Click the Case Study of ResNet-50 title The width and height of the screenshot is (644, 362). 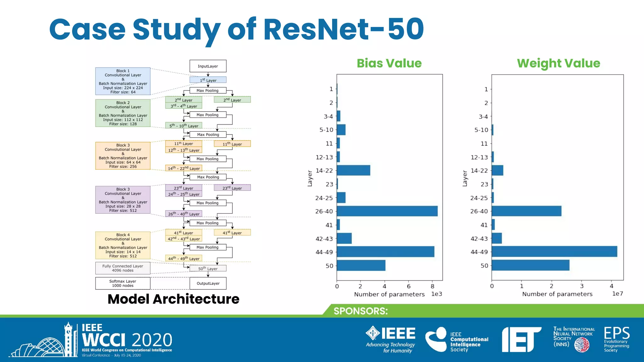click(236, 30)
